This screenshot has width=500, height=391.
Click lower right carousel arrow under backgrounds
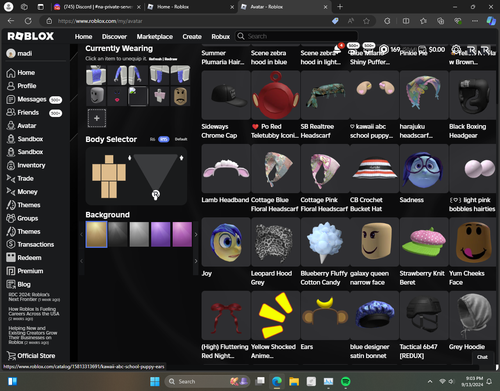tap(196, 261)
